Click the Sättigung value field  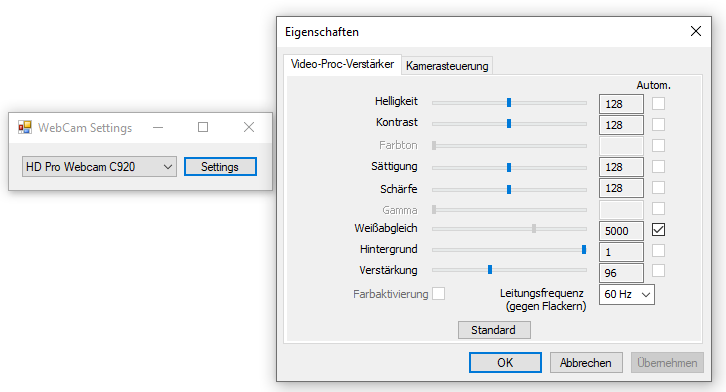click(x=621, y=167)
